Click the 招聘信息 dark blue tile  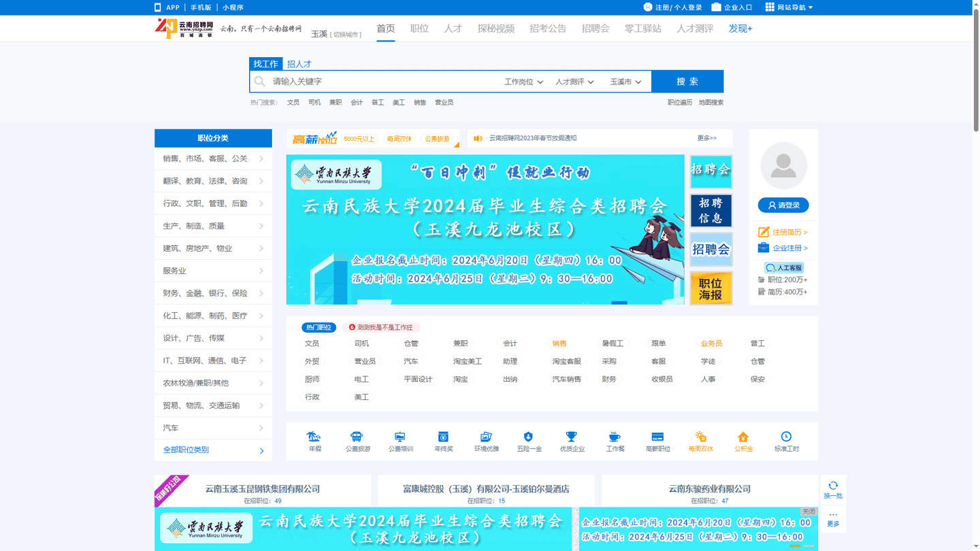pos(710,211)
